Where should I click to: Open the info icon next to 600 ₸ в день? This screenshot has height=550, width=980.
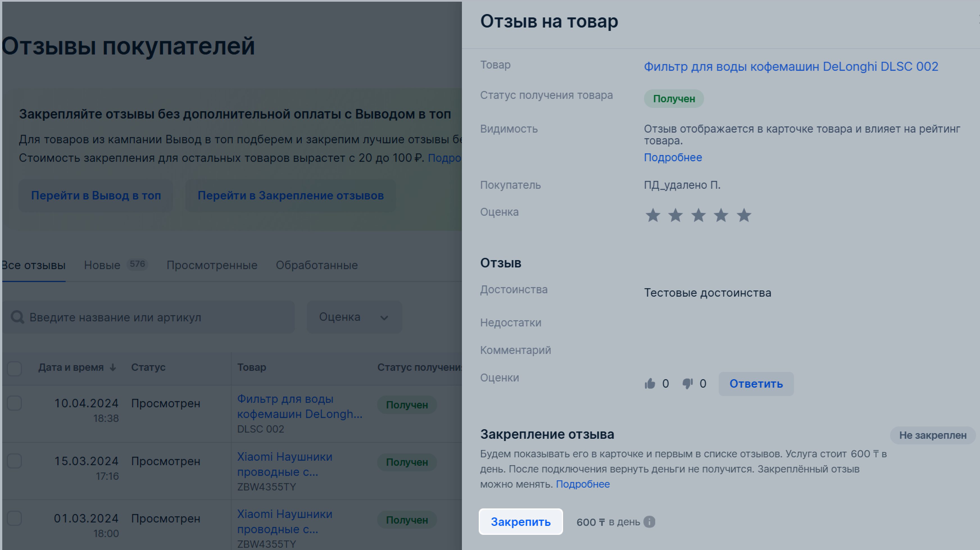point(649,522)
